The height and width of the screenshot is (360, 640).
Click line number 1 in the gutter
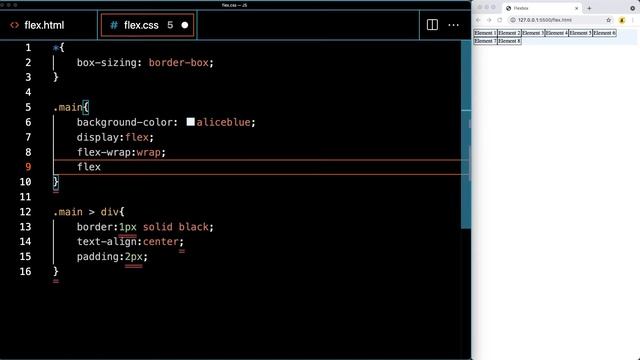pyautogui.click(x=28, y=48)
